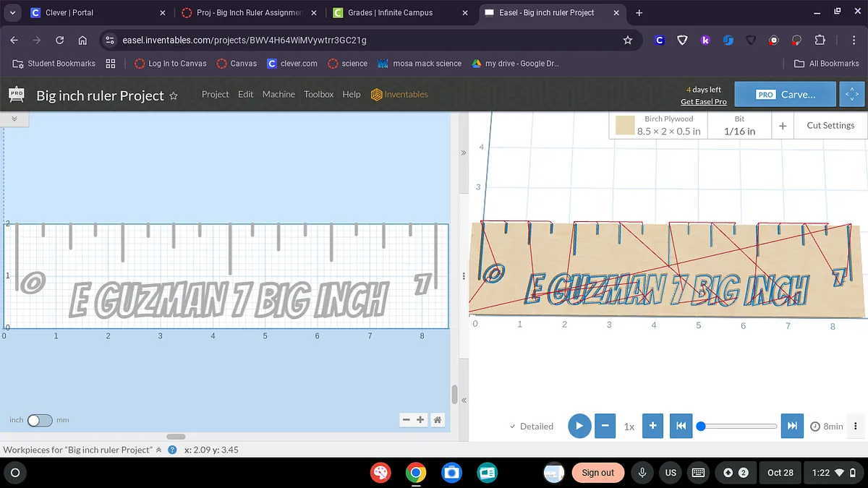Add another bit with plus button

[783, 125]
